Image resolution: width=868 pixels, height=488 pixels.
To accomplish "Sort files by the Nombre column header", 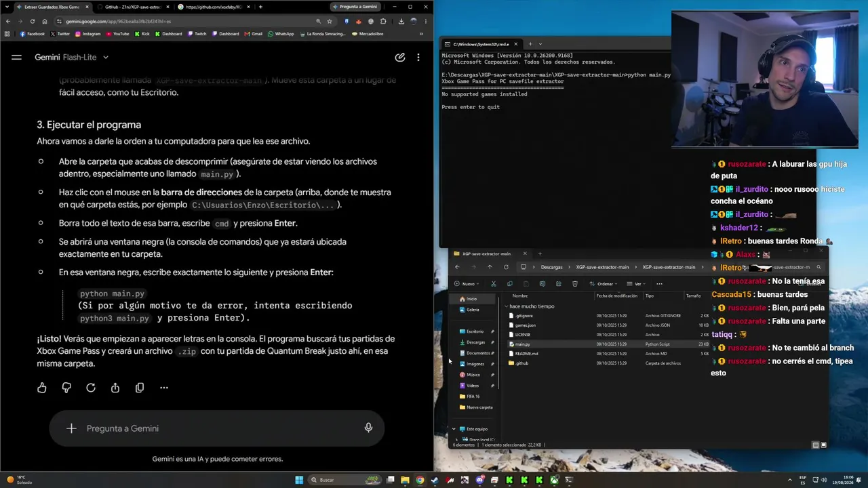I will coord(520,296).
